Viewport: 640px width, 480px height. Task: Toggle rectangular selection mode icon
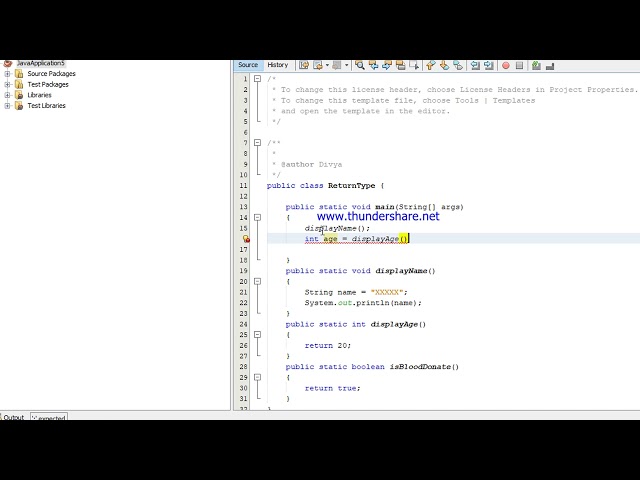[x=414, y=65]
